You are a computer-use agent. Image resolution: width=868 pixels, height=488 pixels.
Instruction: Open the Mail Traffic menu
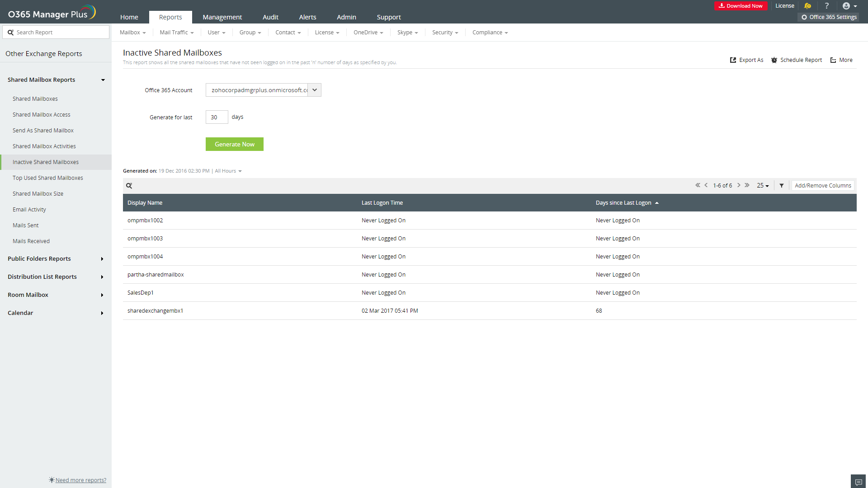(176, 33)
